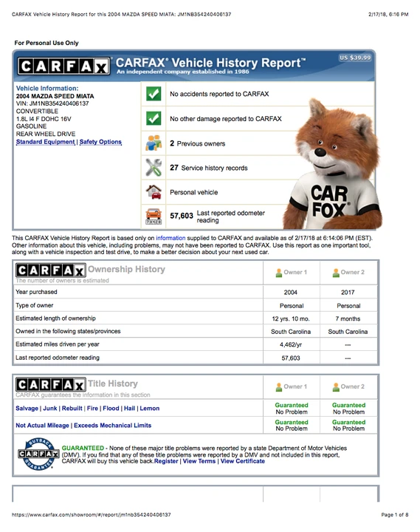The width and height of the screenshot is (420, 532).
Task: Click the previous owners people icon
Action: click(x=154, y=143)
